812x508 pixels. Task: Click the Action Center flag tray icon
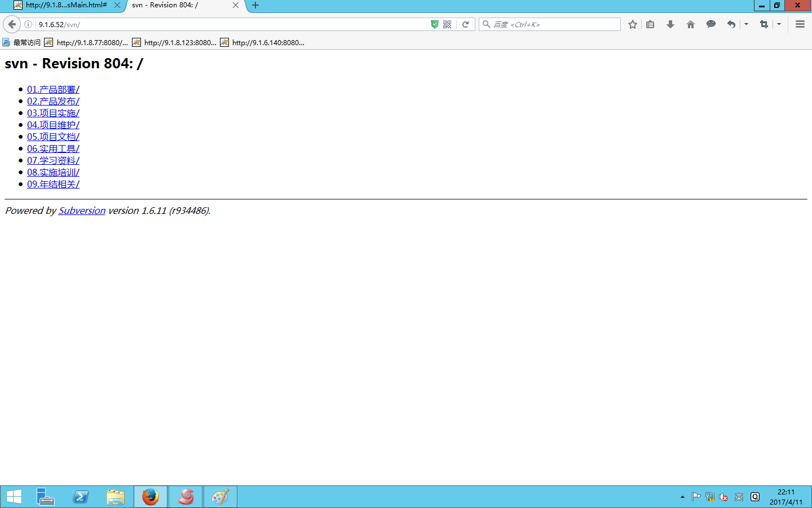[696, 497]
